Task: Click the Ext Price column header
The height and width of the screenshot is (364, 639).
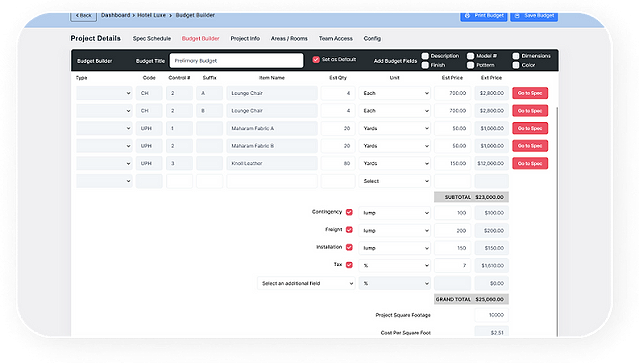Action: pos(491,77)
